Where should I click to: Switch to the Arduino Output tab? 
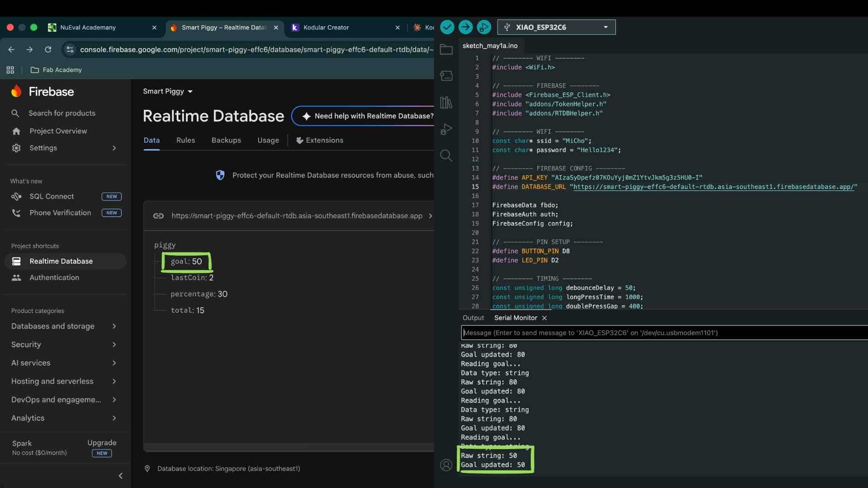473,318
